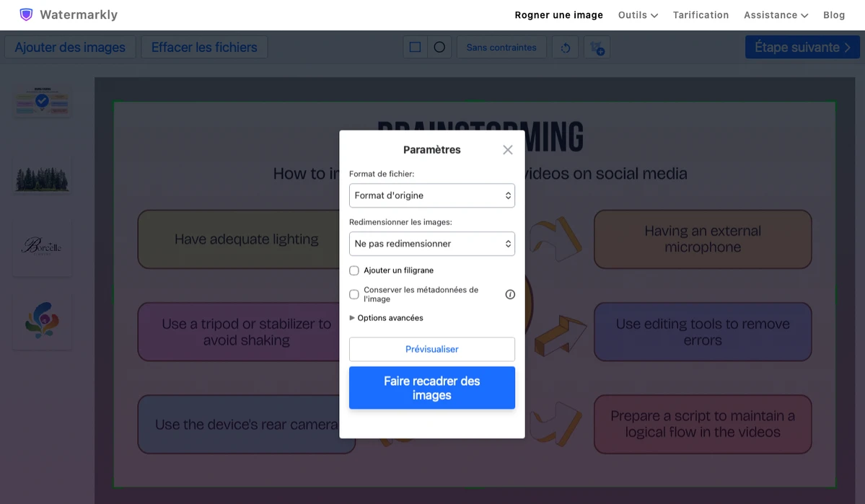Click Étape suivante button

coord(802,48)
